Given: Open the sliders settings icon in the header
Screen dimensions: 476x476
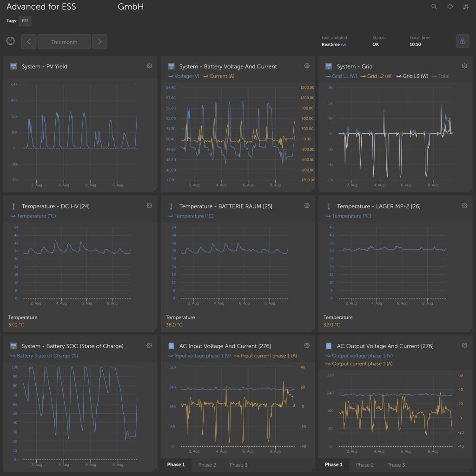Looking at the screenshot, I should click(x=466, y=7).
